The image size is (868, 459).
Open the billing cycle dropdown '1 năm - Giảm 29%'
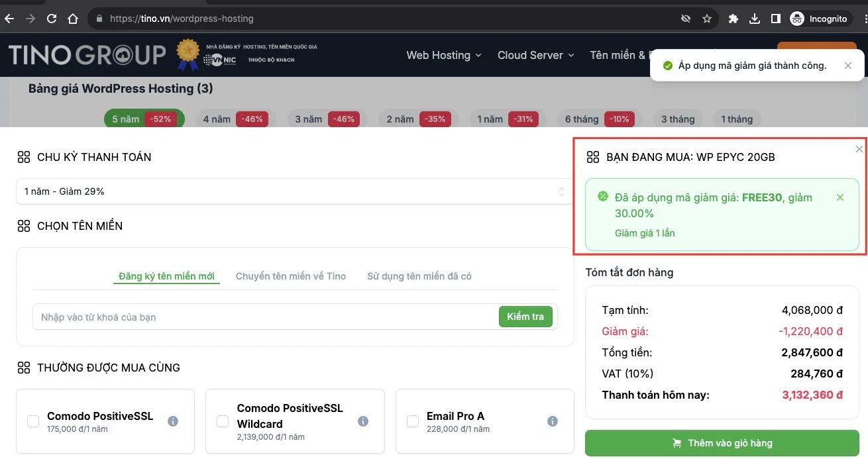click(294, 191)
